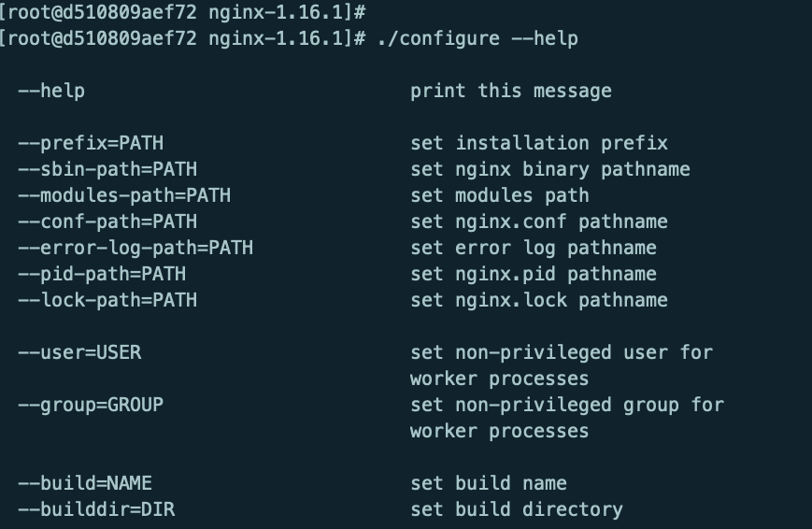Click 'set nginx.conf pathname' description
This screenshot has width=812, height=529.
(x=539, y=222)
